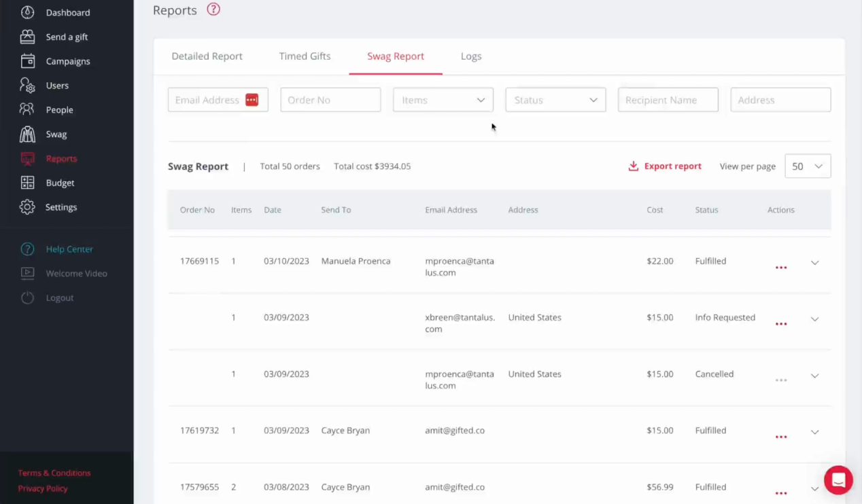Open actions menu for order 17579655

point(781,493)
